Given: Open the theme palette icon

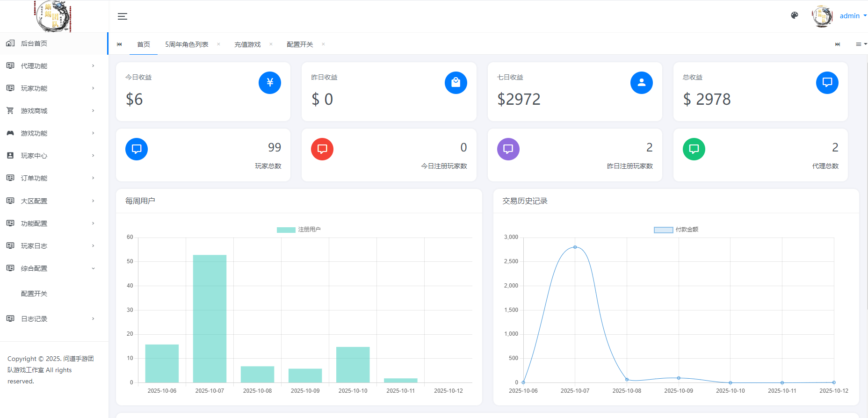Looking at the screenshot, I should click(794, 15).
